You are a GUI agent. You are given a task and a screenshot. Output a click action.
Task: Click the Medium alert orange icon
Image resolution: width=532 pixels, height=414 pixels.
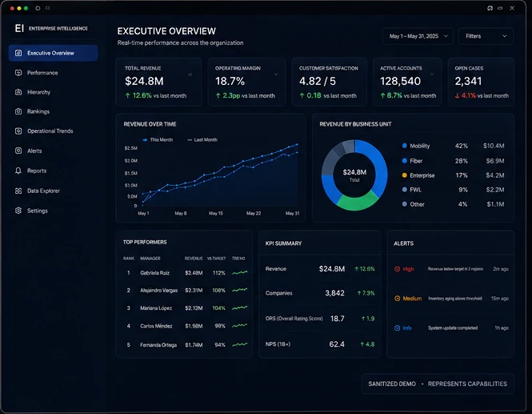397,299
